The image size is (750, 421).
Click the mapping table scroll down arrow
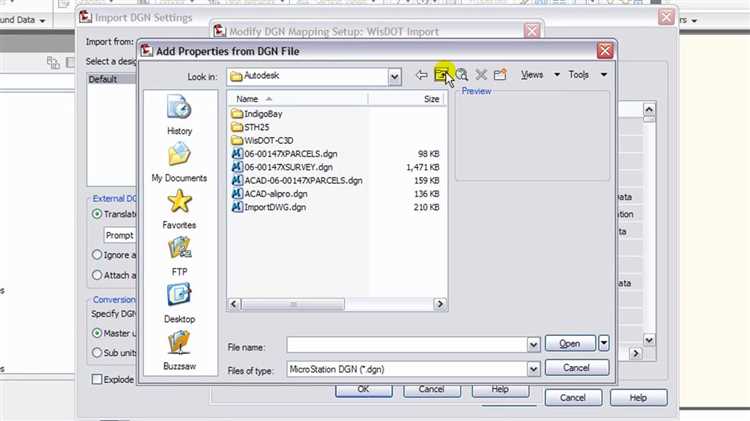pos(649,340)
